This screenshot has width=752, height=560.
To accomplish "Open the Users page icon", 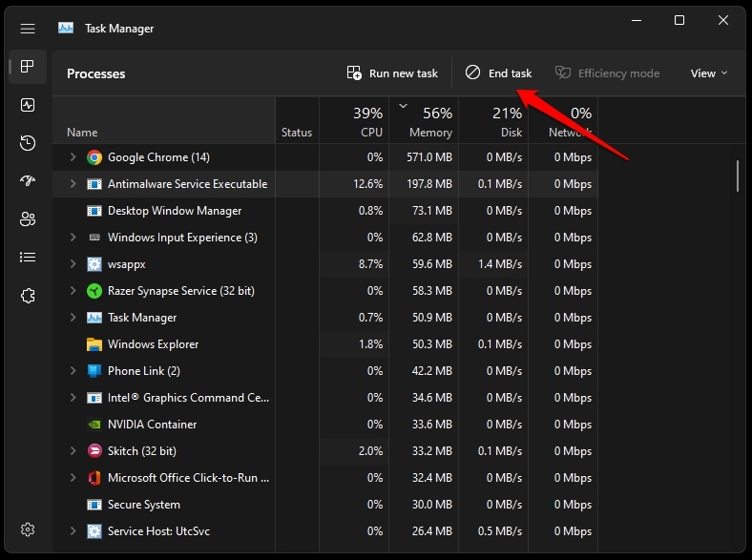I will coord(28,219).
